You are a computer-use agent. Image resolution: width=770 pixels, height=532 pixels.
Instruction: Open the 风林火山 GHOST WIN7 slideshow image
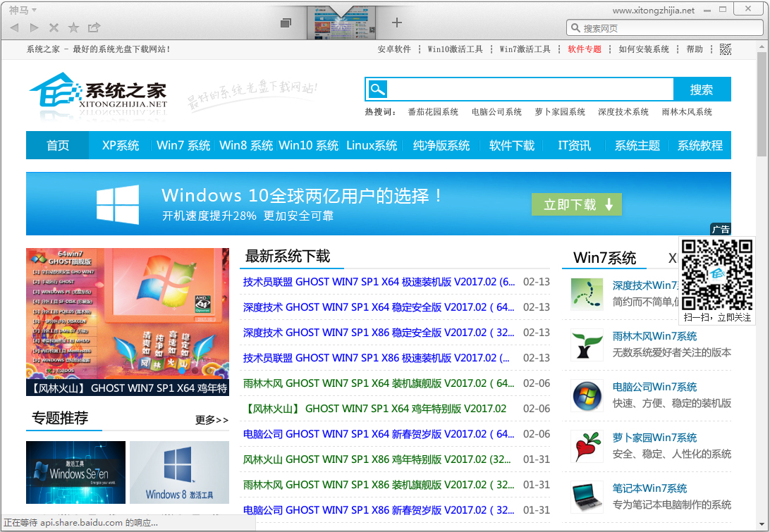(127, 321)
